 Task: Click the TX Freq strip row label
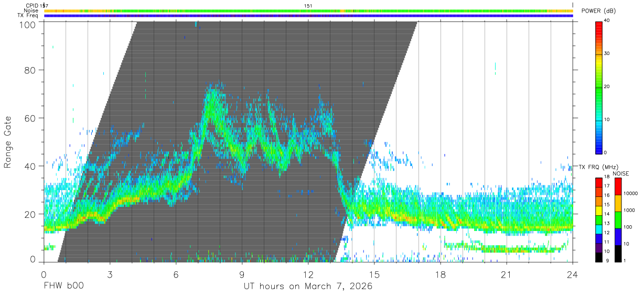pyautogui.click(x=28, y=15)
